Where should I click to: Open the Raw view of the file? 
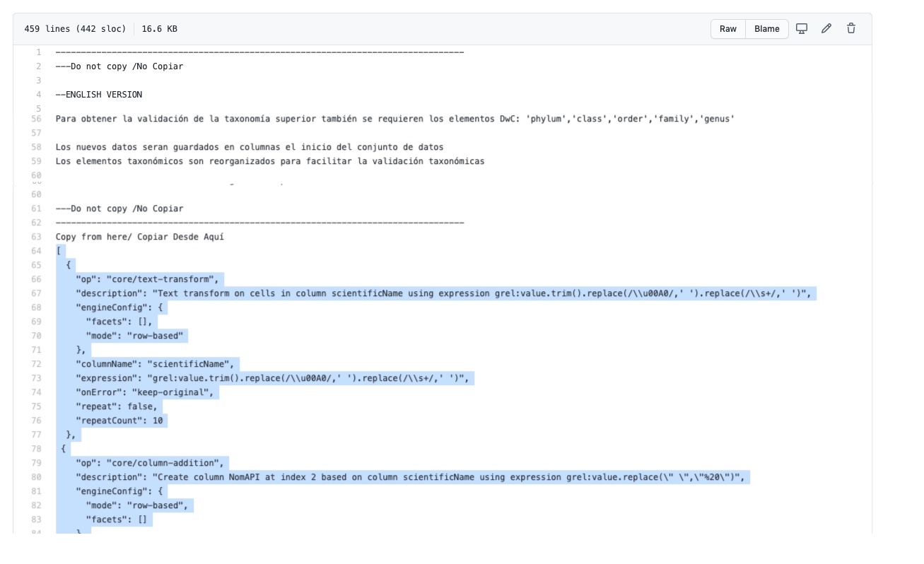click(728, 29)
